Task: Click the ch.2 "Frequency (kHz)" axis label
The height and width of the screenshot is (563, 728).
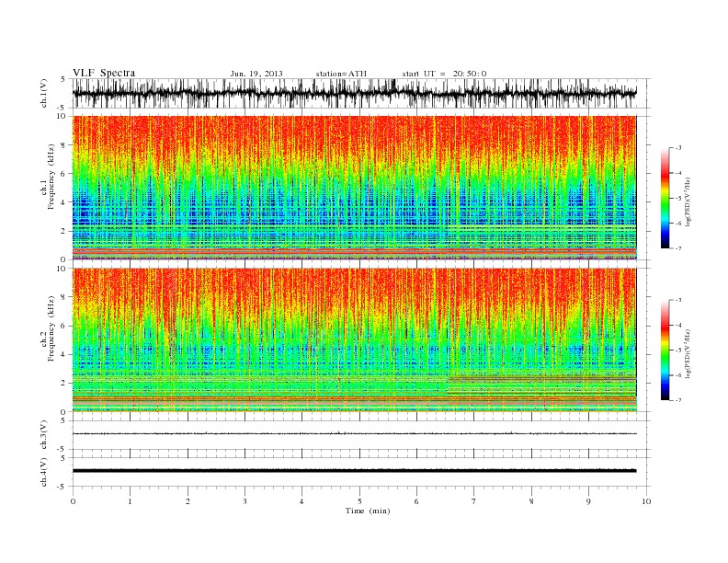Action: [x=51, y=328]
